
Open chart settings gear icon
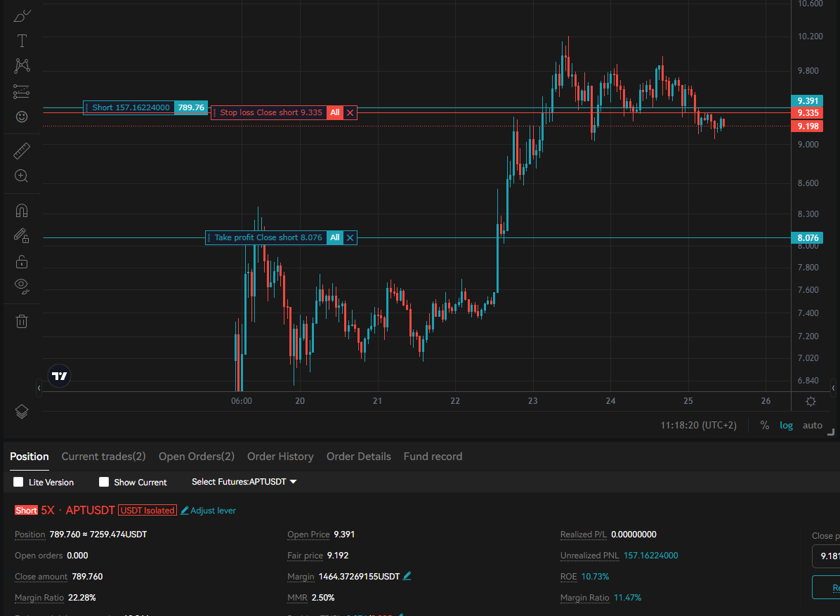[811, 401]
